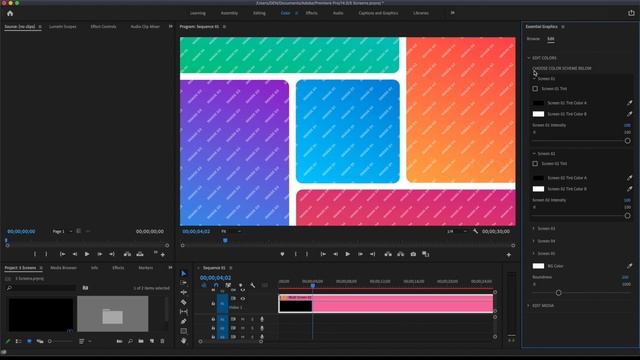Open Quick Export icon at top right
Screen dimensions: 640x360
(x=631, y=13)
